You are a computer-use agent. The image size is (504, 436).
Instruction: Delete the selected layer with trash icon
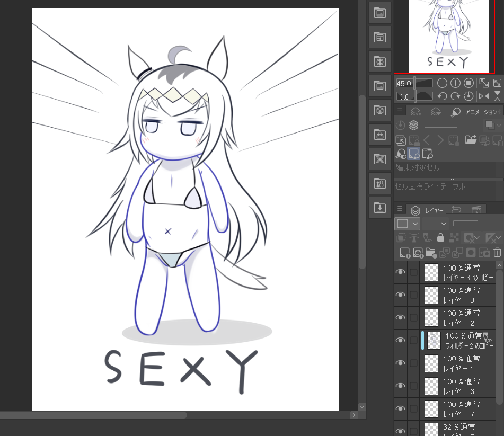click(x=497, y=253)
